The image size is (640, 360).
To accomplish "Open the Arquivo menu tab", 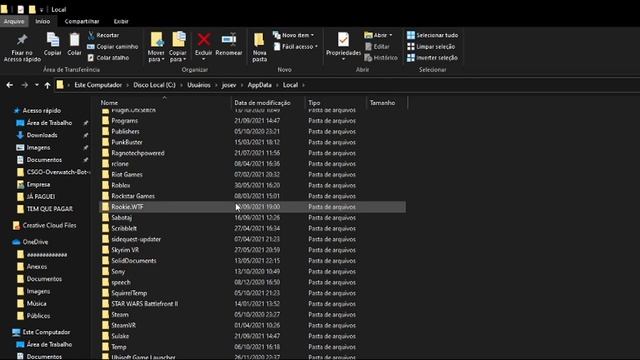I will point(14,21).
